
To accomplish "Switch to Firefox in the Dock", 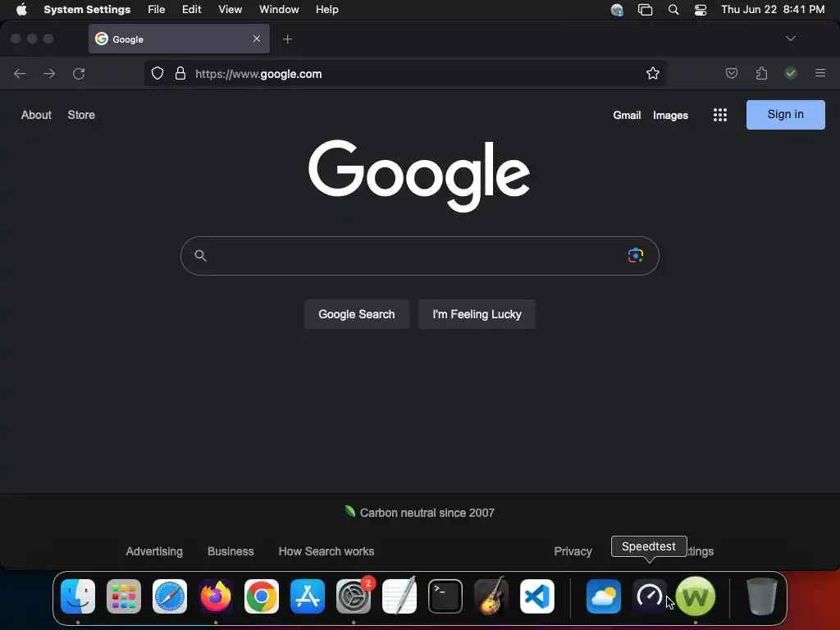I will 216,596.
